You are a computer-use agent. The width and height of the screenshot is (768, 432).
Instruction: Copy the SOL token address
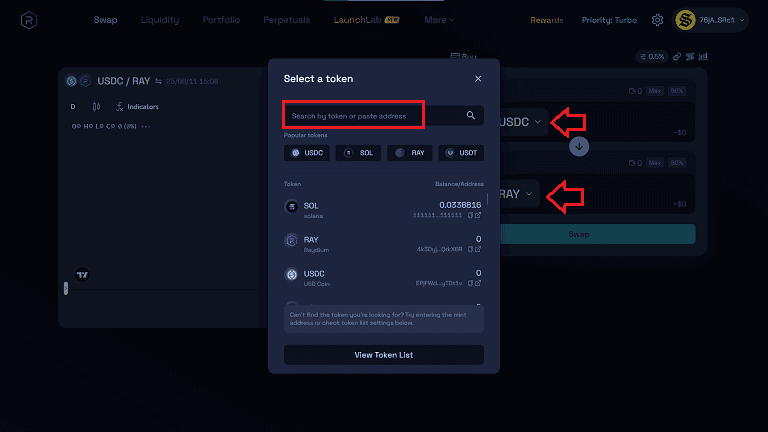point(470,215)
